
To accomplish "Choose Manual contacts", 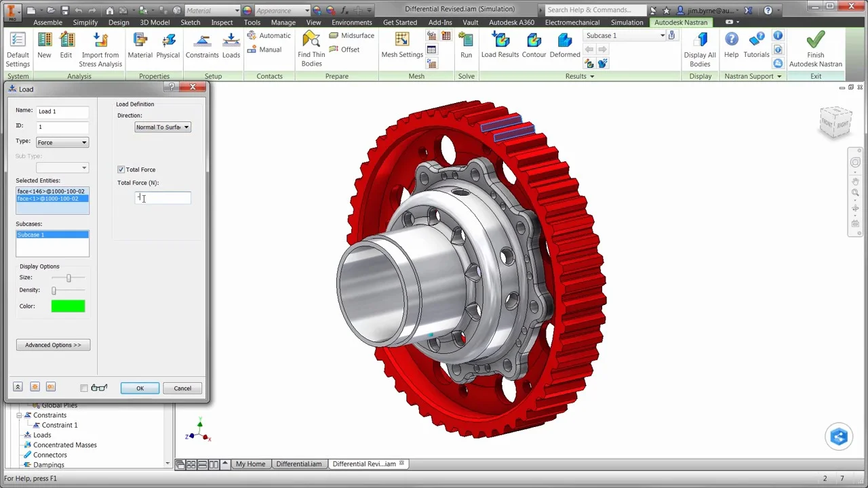I will click(264, 49).
